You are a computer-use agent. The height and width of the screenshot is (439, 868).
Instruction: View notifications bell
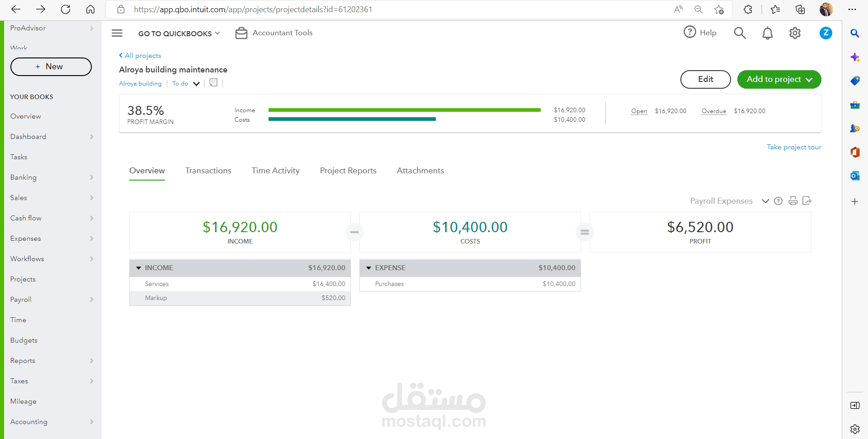pyautogui.click(x=768, y=33)
